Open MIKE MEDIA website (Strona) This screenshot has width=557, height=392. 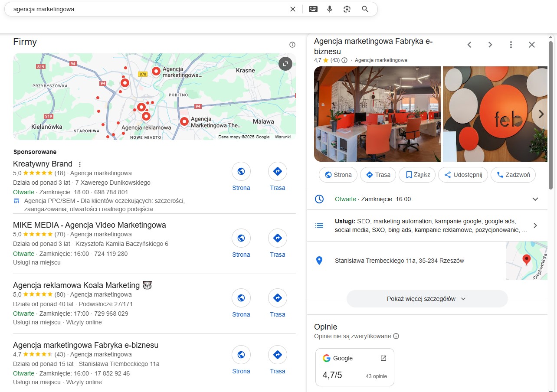coord(241,243)
